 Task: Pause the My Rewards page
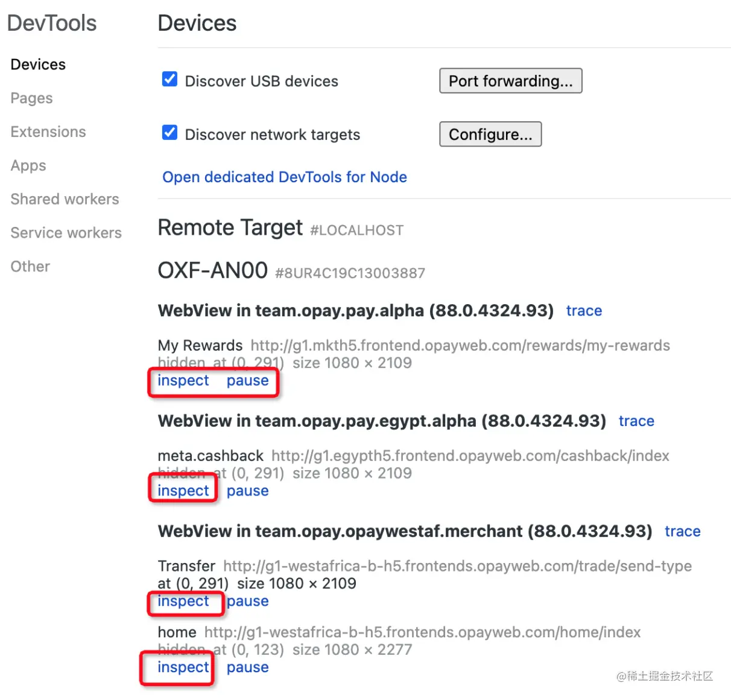(248, 381)
